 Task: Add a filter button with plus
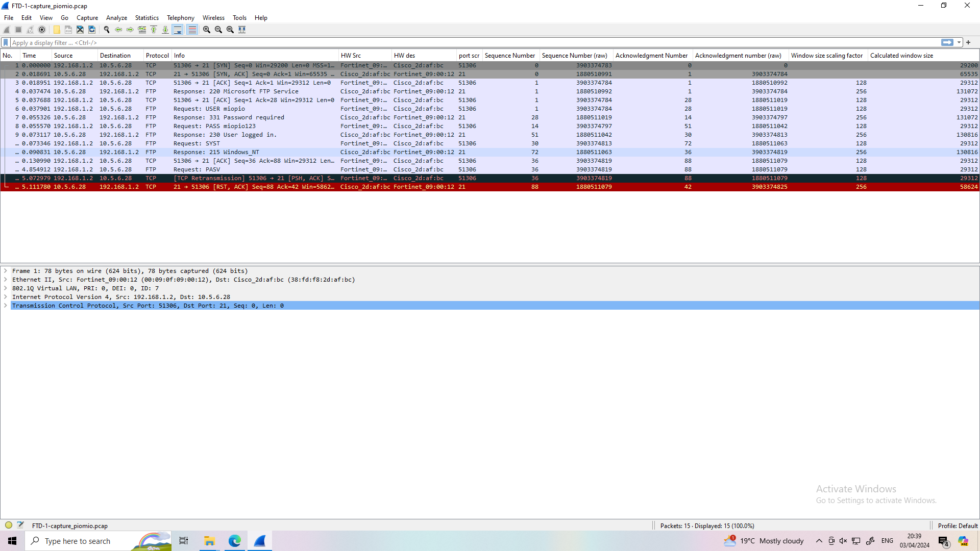[969, 42]
